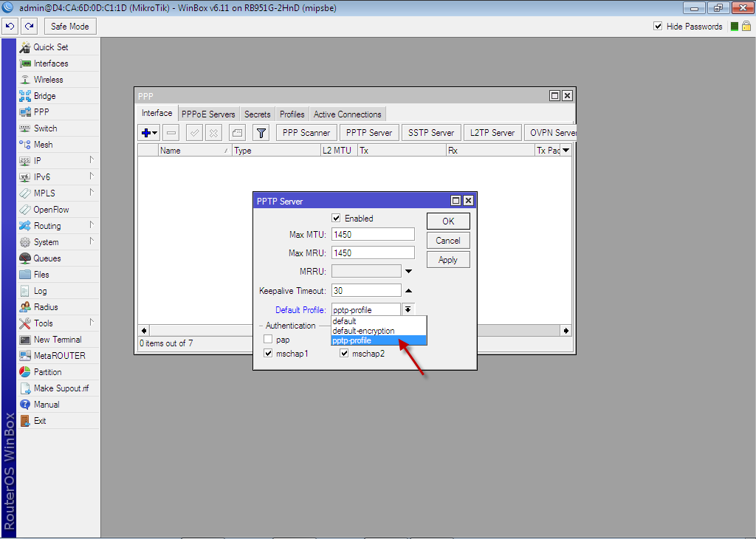Click the filter funnel icon
Image resolution: width=756 pixels, height=539 pixels.
(261, 133)
